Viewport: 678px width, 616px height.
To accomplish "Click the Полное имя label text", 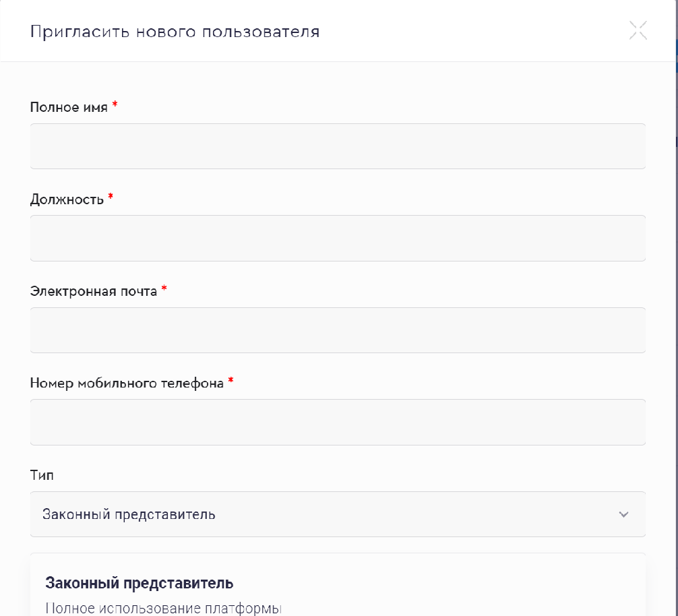I will pos(69,107).
